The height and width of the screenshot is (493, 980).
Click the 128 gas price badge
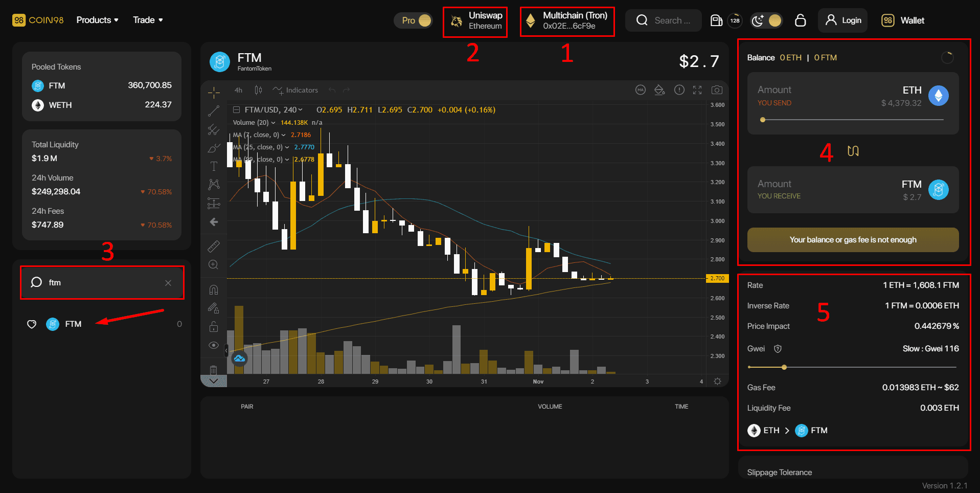[735, 20]
